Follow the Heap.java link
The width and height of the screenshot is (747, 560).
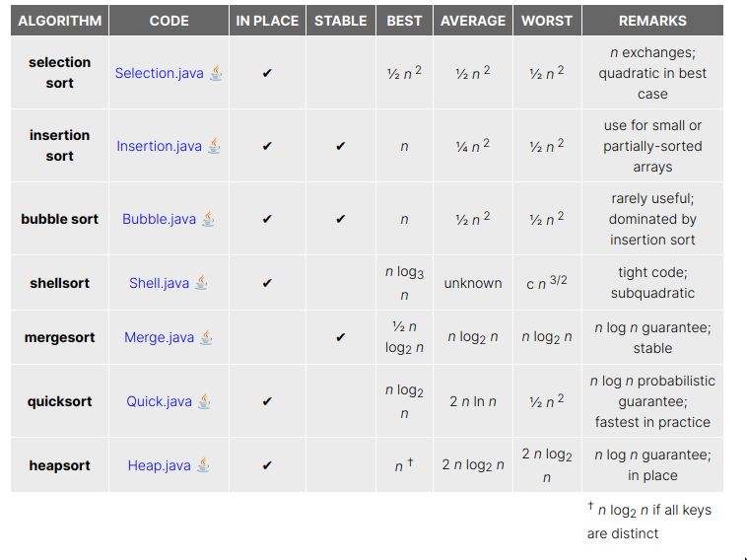coord(159,465)
